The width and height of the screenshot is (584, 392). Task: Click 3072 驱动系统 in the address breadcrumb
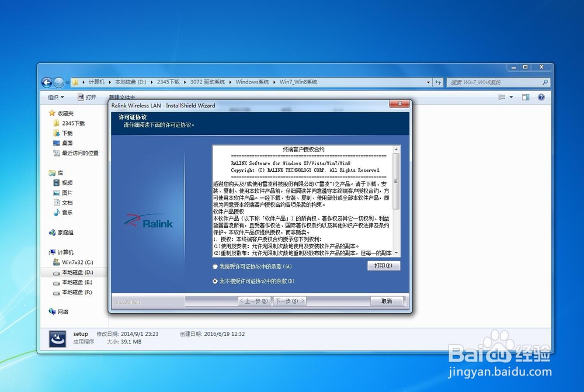point(207,82)
